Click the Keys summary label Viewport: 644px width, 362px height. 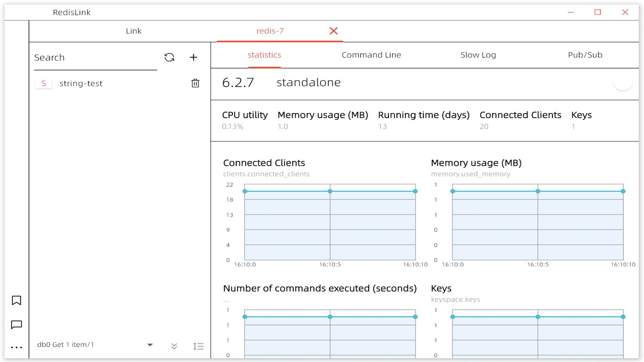click(581, 115)
